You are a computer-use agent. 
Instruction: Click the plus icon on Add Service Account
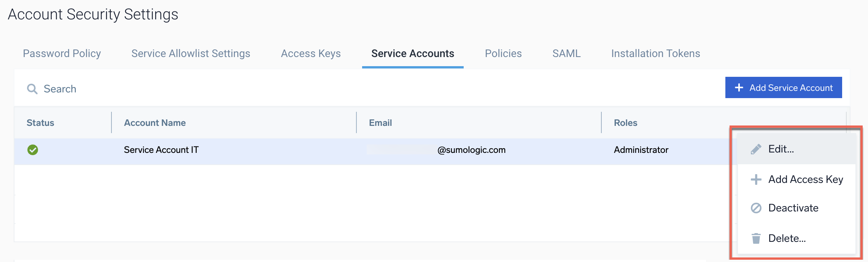pyautogui.click(x=739, y=88)
